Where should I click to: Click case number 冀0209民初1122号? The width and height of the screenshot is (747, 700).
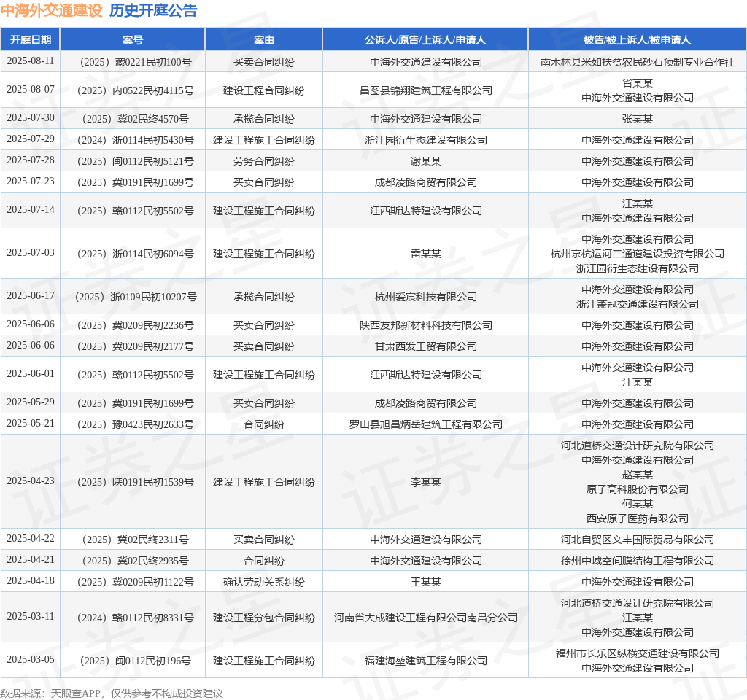pos(136,582)
